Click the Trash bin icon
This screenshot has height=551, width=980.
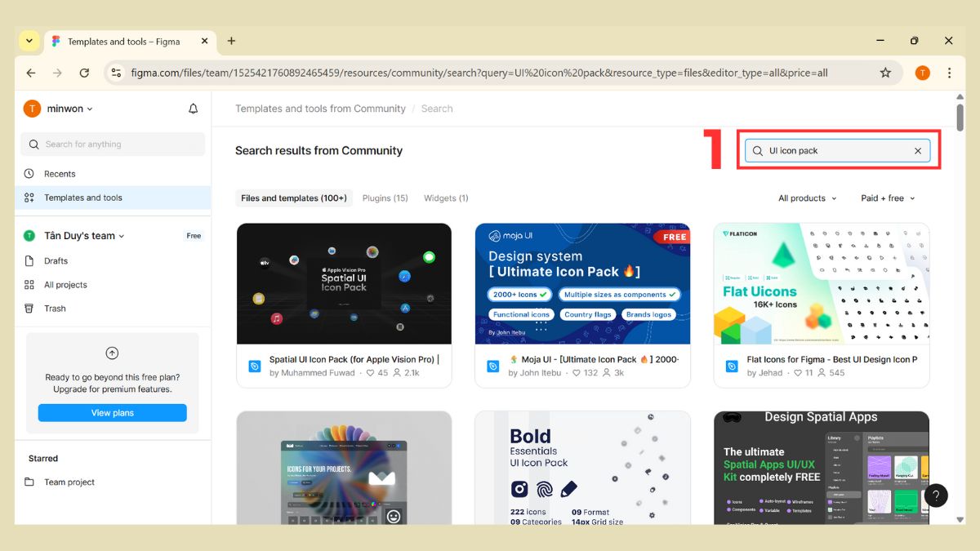pos(29,309)
